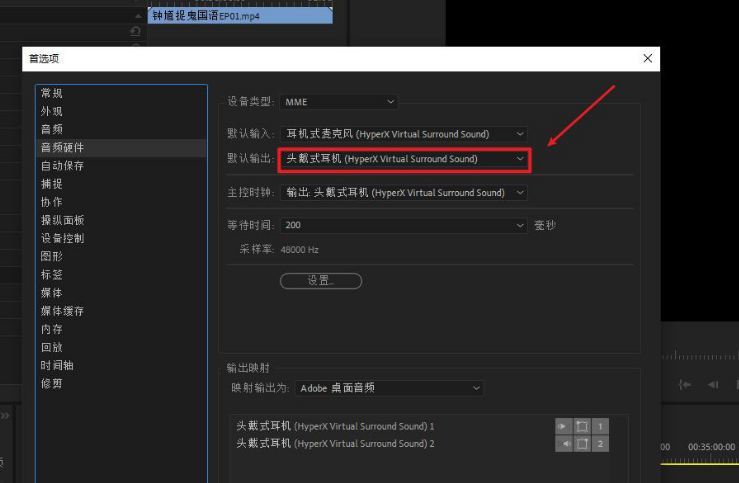The image size is (739, 483).
Task: Click the 钟馗捉鬼国语EP01.mp4 clip bar
Action: [240, 16]
